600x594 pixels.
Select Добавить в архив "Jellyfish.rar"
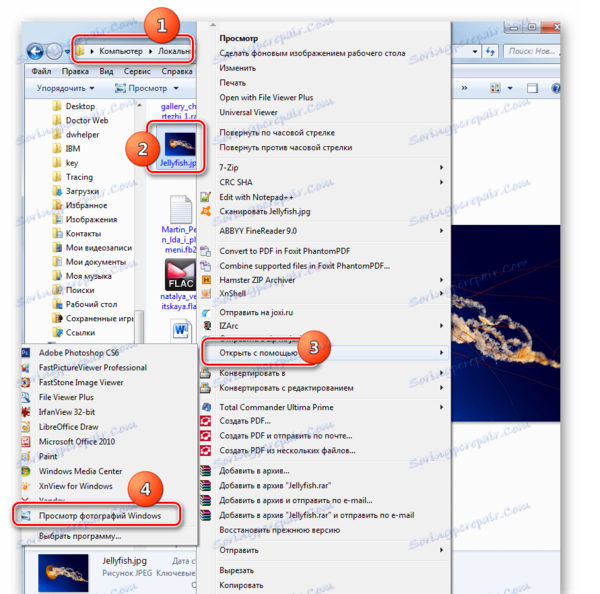click(x=275, y=486)
